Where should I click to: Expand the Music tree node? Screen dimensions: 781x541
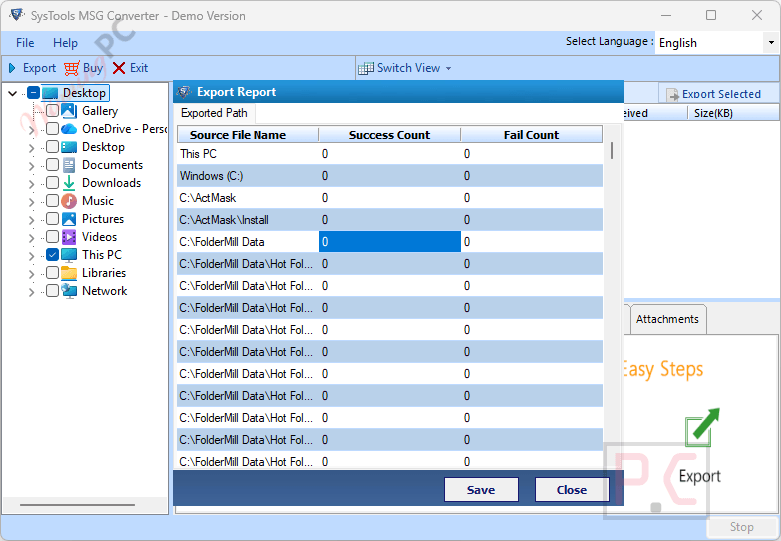32,202
